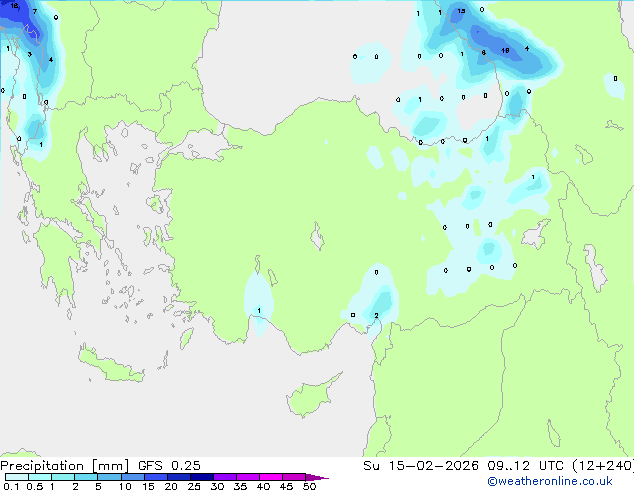Pick the legend swatch between 15 and 20
Viewport: 634px width, 490px height.
(x=156, y=477)
